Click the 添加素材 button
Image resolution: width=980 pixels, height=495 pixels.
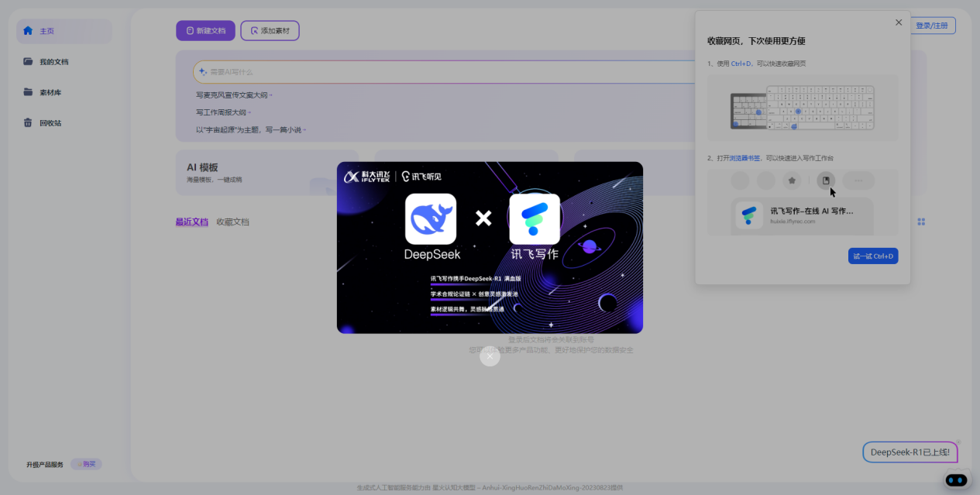270,31
